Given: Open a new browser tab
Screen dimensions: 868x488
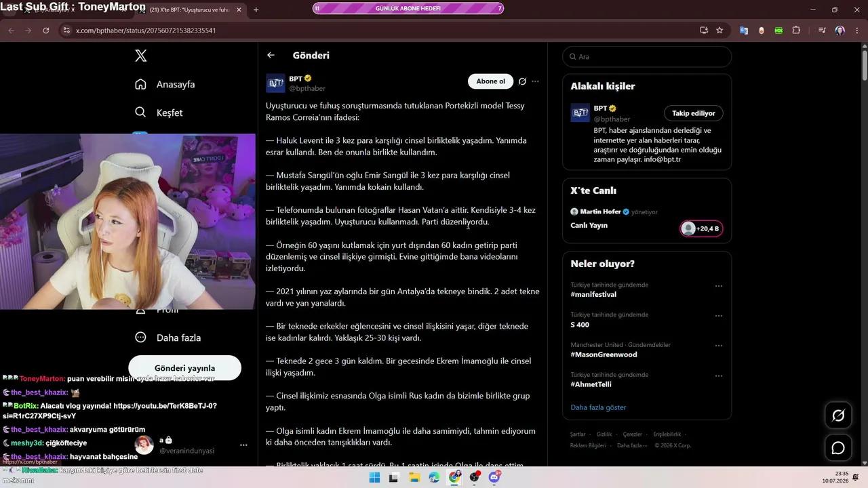Looking at the screenshot, I should point(256,10).
